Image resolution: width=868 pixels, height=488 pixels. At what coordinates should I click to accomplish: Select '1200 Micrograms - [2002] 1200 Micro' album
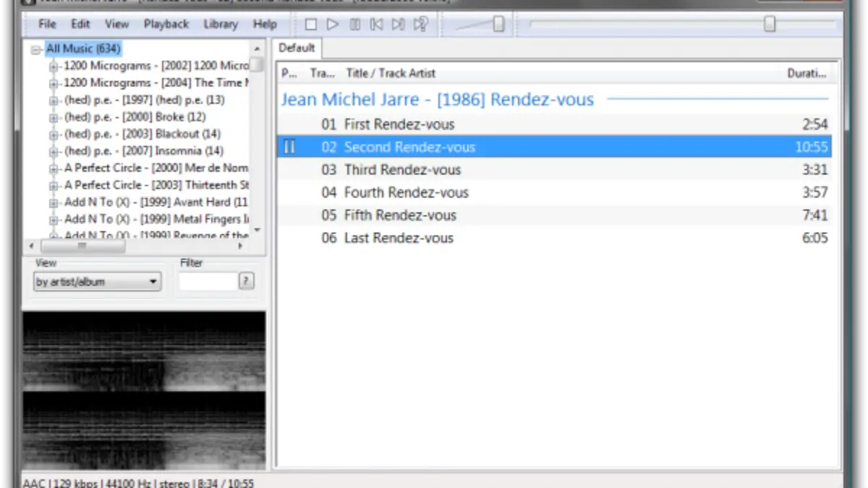click(156, 66)
